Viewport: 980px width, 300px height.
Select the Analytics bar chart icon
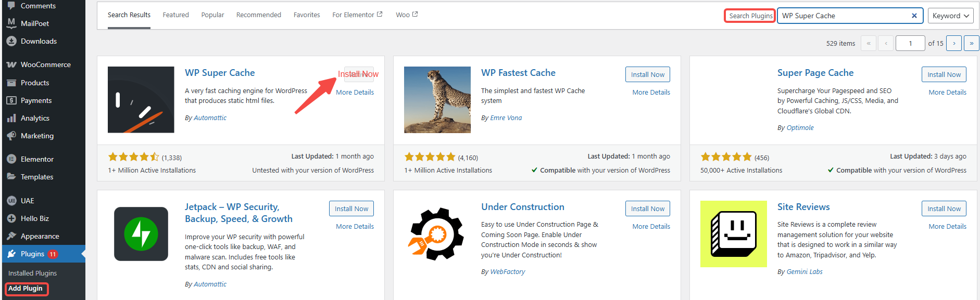click(11, 119)
